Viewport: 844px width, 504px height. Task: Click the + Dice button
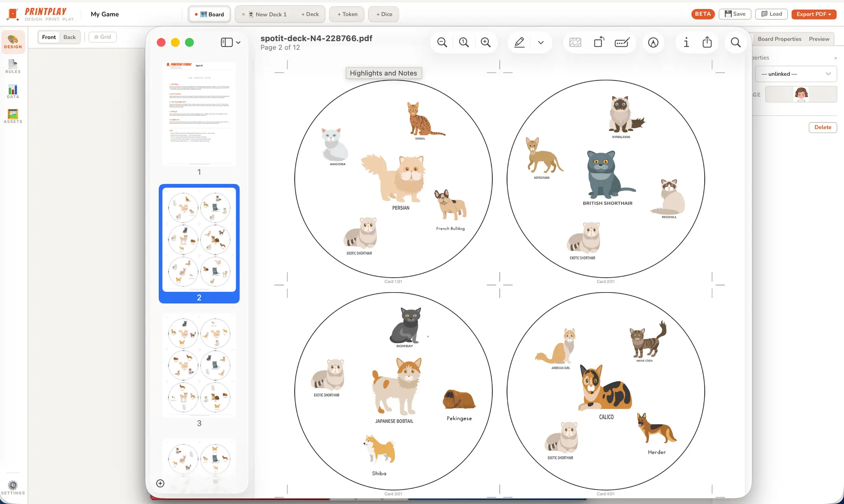pos(384,14)
